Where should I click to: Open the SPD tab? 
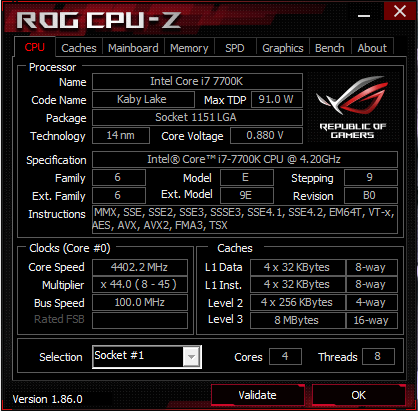[x=235, y=48]
